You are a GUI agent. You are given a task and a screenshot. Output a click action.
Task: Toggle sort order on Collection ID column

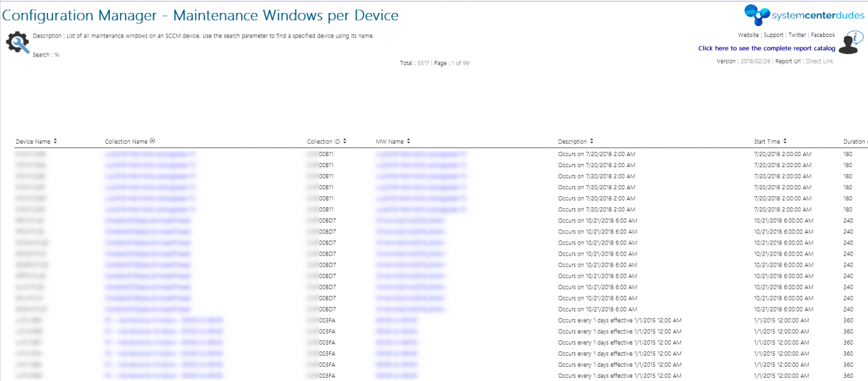click(344, 140)
